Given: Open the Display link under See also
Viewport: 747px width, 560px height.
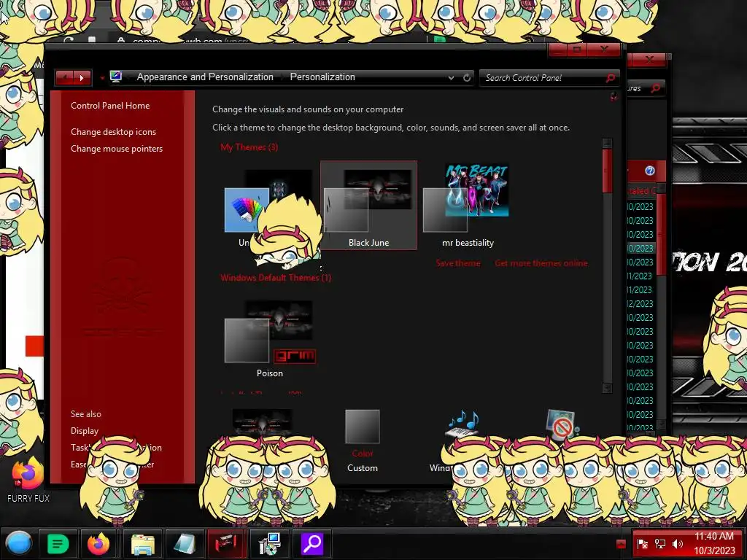Looking at the screenshot, I should pos(85,431).
